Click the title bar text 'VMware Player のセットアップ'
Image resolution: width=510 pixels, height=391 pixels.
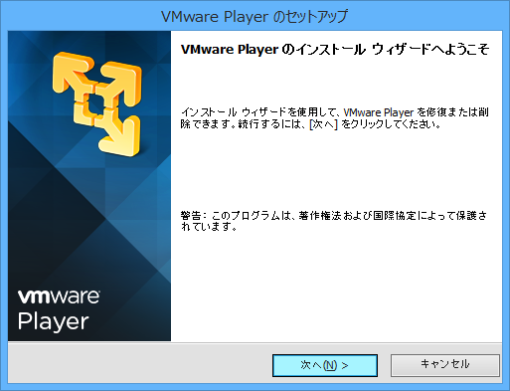(255, 16)
